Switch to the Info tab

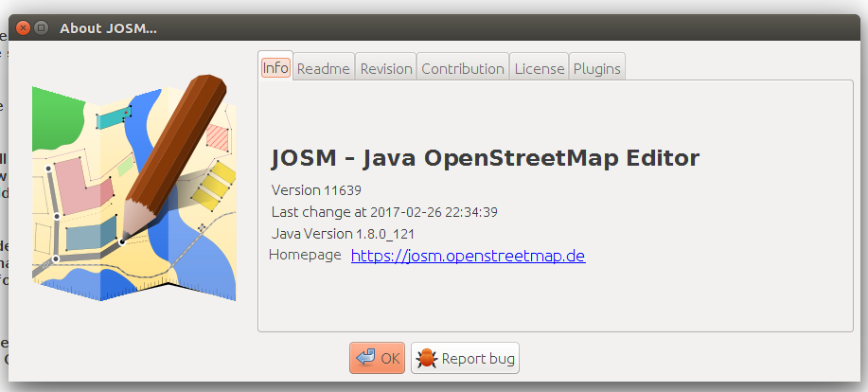click(275, 68)
